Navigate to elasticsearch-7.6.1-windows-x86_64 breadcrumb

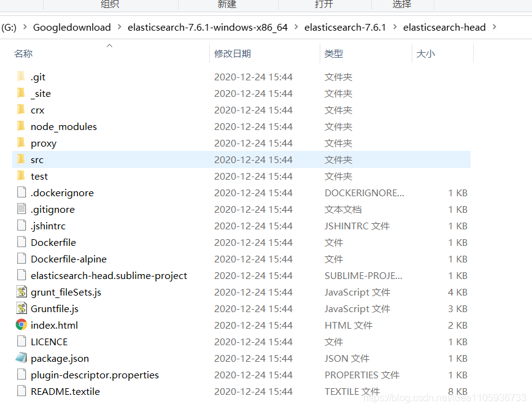click(x=207, y=28)
